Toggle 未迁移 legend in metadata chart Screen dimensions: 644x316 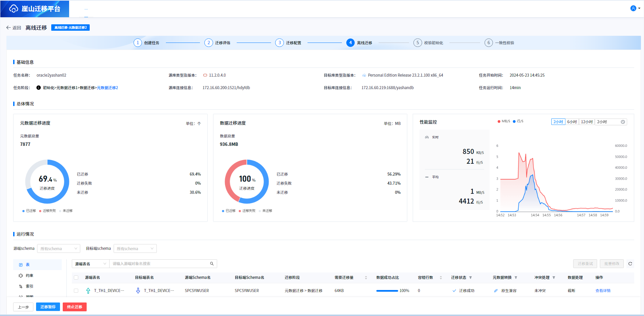point(66,211)
